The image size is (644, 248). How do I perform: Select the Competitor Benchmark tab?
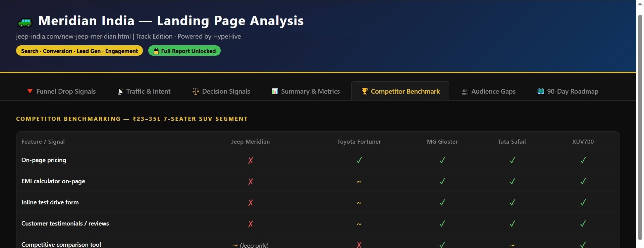pos(400,91)
